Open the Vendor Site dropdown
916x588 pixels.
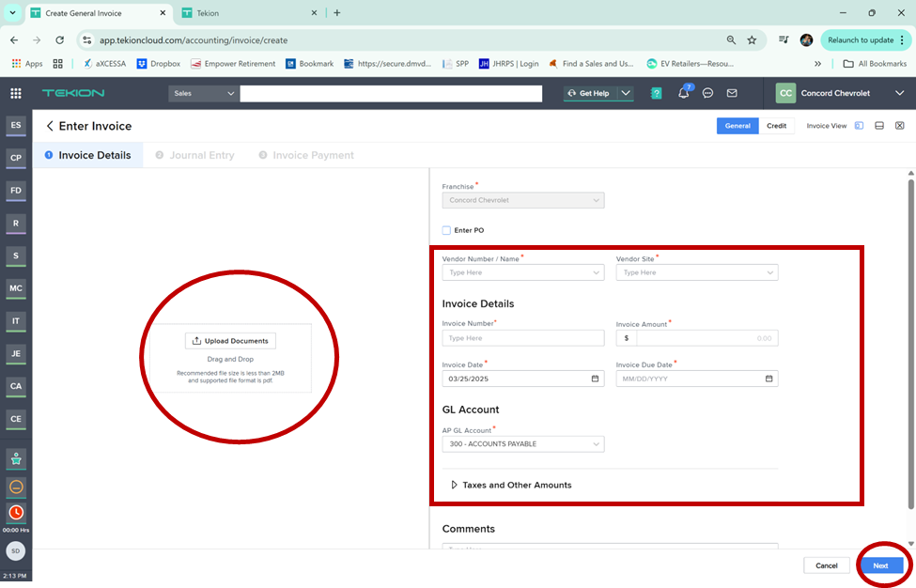tap(697, 272)
